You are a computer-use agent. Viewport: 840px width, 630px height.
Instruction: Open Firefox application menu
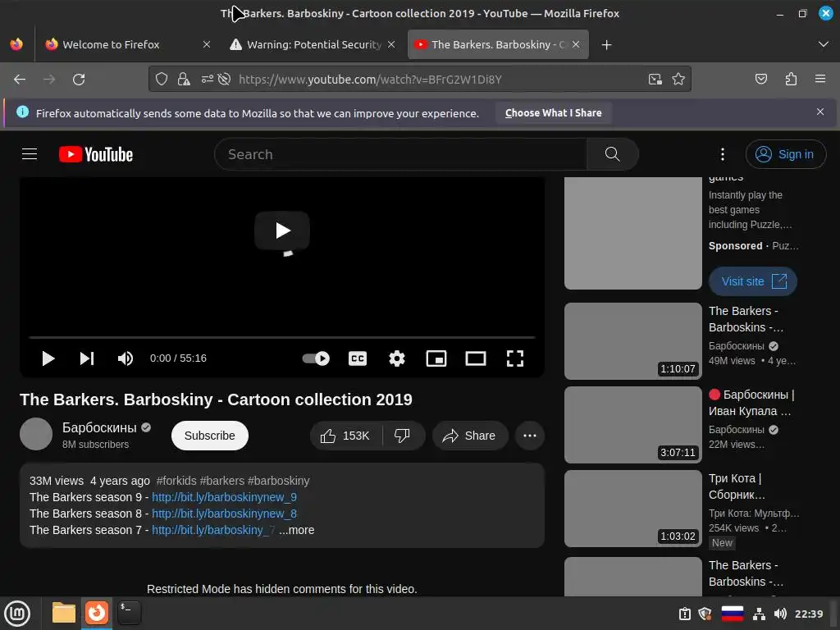coord(820,80)
